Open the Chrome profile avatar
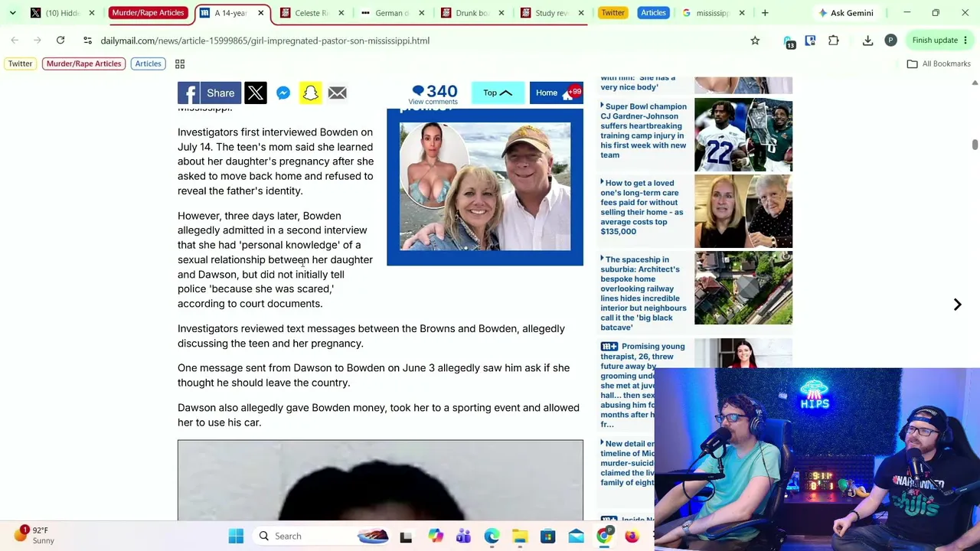The width and height of the screenshot is (980, 551). [x=890, y=41]
